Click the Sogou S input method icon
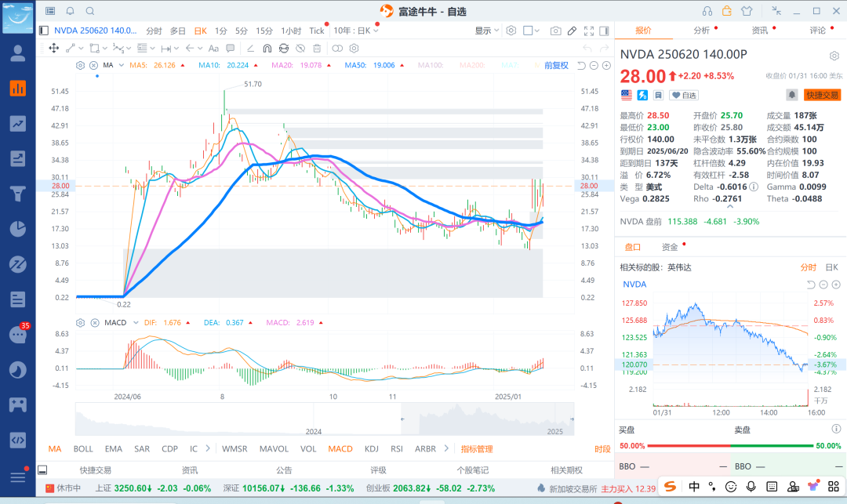This screenshot has height=504, width=847. click(671, 487)
